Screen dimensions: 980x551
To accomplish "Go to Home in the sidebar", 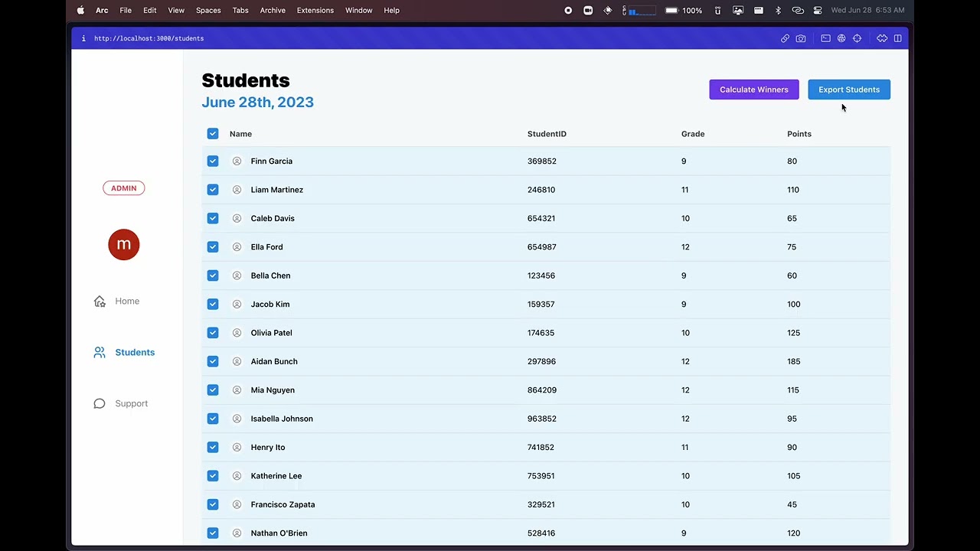I will 127,301.
